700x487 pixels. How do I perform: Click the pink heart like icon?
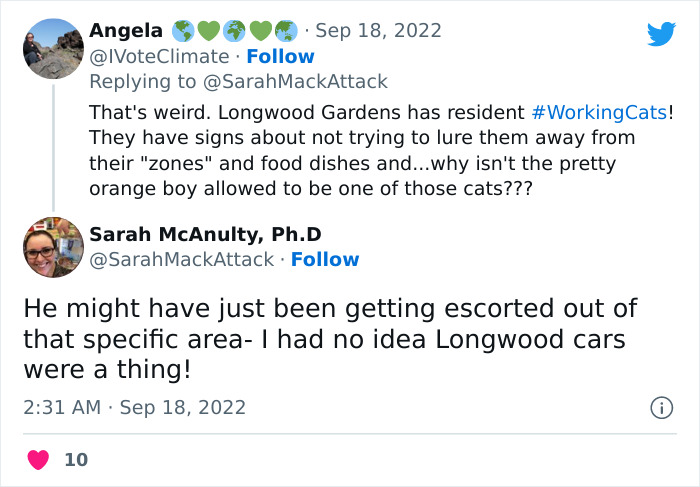38,460
